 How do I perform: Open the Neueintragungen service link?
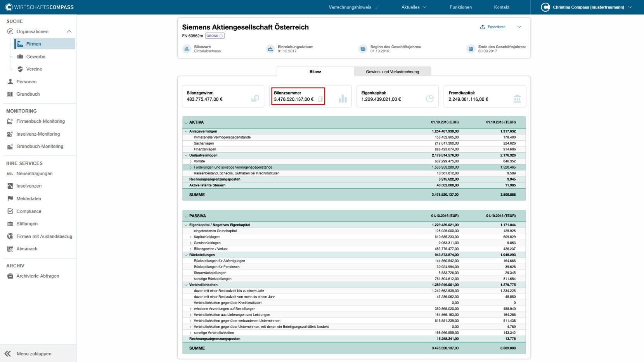(35, 174)
